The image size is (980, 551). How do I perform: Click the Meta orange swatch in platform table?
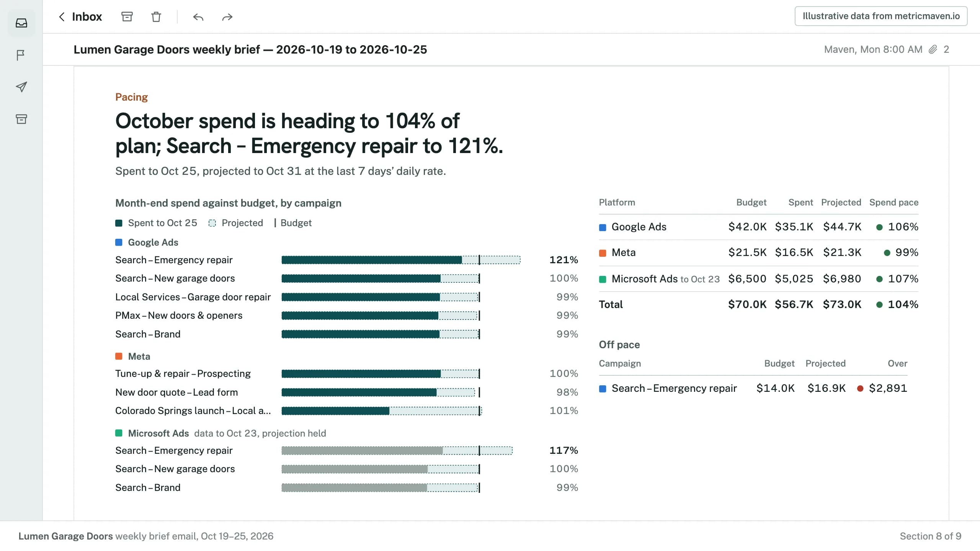[x=603, y=253]
